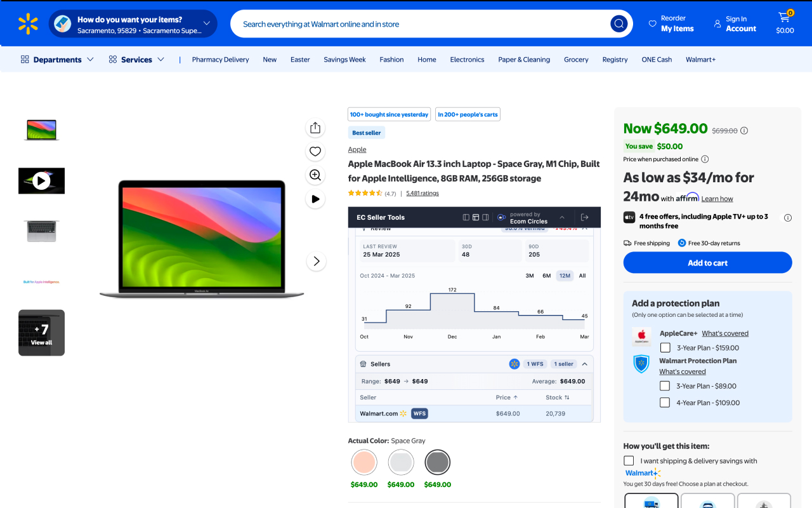Submit a search with the magnifying glass icon

(619, 23)
